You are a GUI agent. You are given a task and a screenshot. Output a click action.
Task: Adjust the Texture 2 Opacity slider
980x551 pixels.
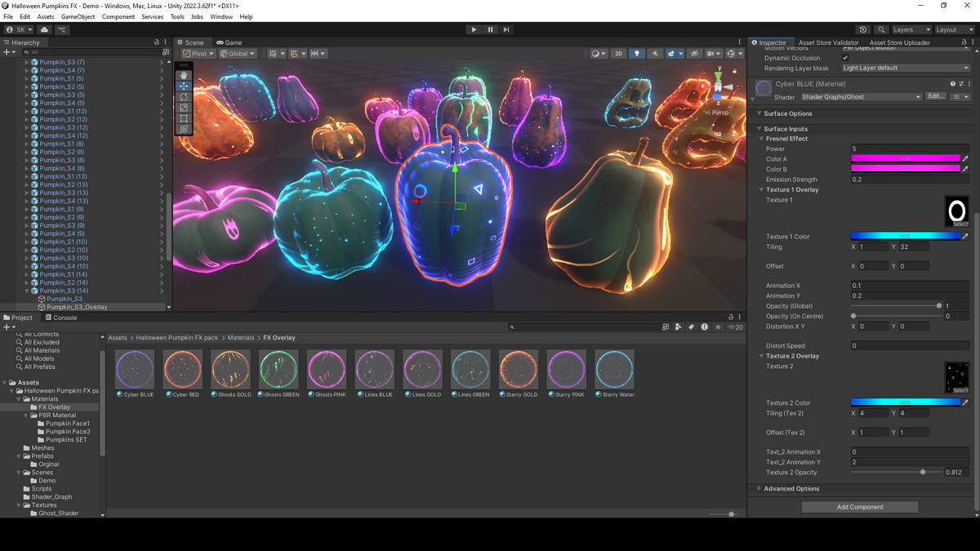896,472
